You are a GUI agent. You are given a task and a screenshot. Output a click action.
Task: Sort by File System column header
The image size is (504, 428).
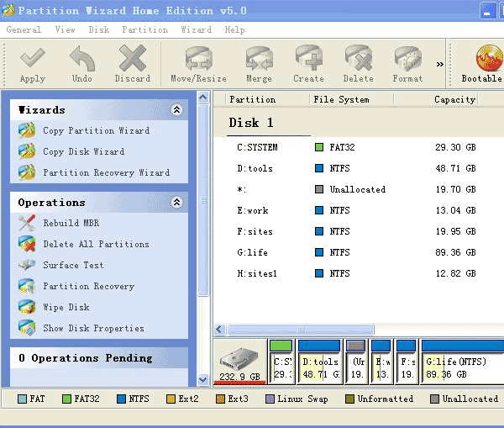[x=351, y=99]
